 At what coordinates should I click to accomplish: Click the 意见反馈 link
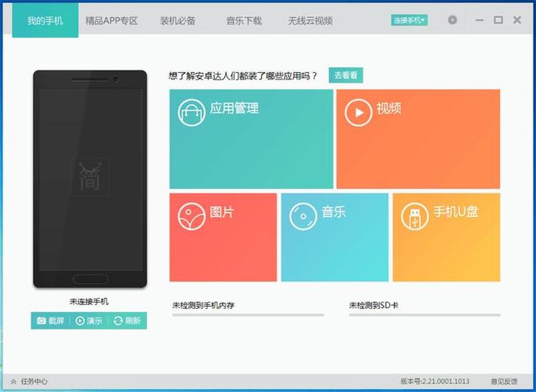tap(504, 381)
